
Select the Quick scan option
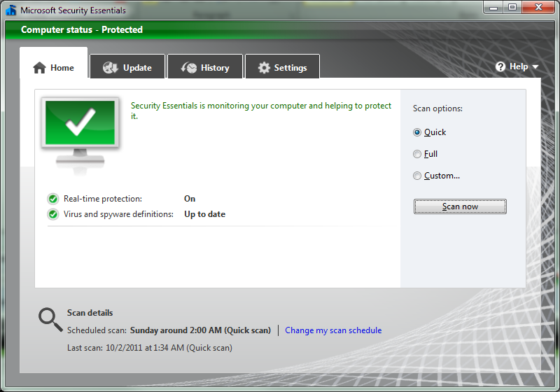tap(430, 132)
